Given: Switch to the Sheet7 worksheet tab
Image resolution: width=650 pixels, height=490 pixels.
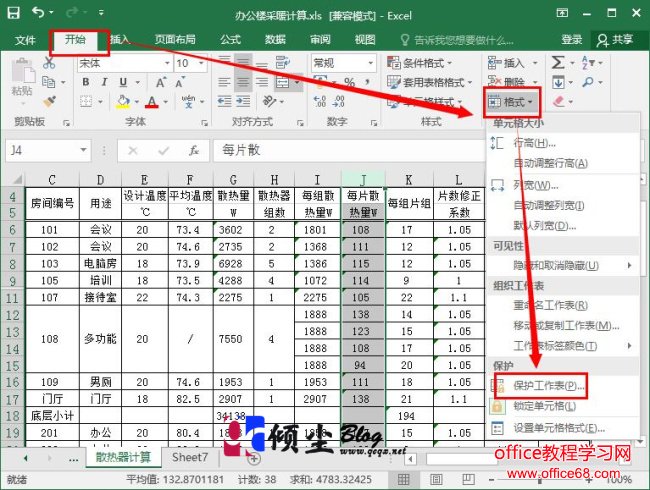Looking at the screenshot, I should tap(190, 458).
